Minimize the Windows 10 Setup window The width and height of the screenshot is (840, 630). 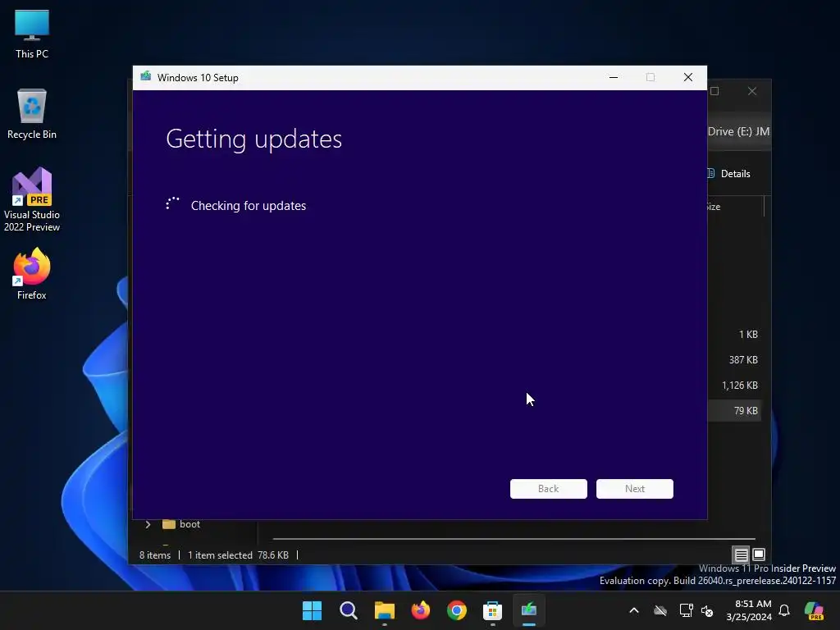pyautogui.click(x=614, y=78)
